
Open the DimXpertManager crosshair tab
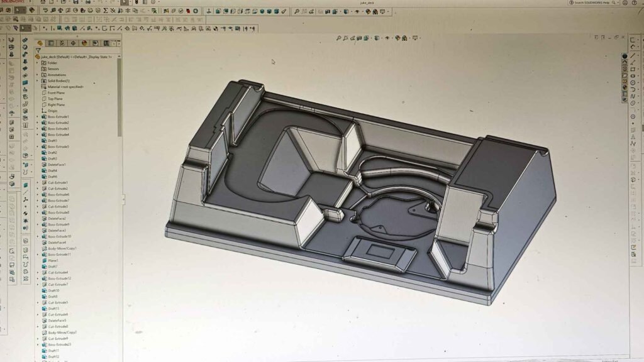tap(74, 43)
